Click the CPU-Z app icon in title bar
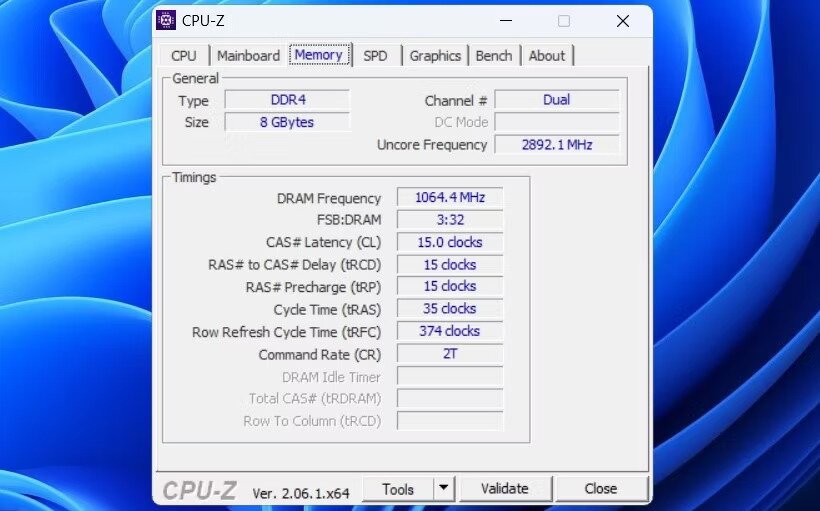Screen dimensions: 820x511 [166, 20]
